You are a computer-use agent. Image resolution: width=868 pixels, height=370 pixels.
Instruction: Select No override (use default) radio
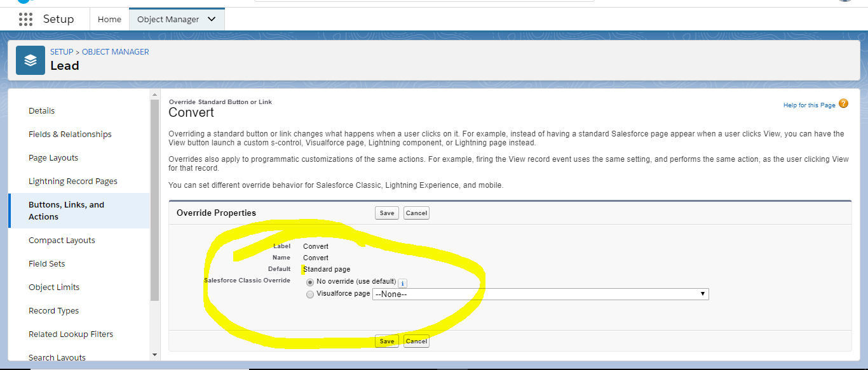point(310,282)
